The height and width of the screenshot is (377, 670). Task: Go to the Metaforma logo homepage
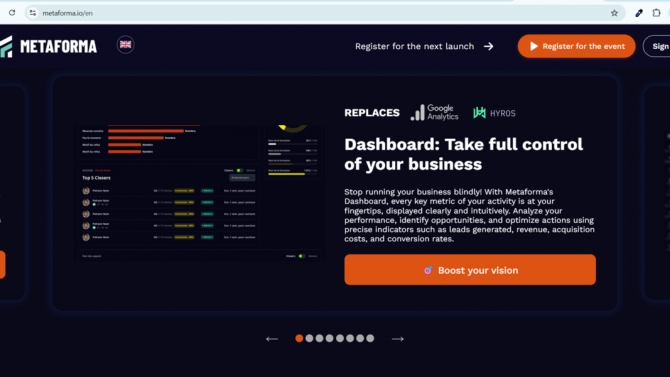click(x=48, y=46)
